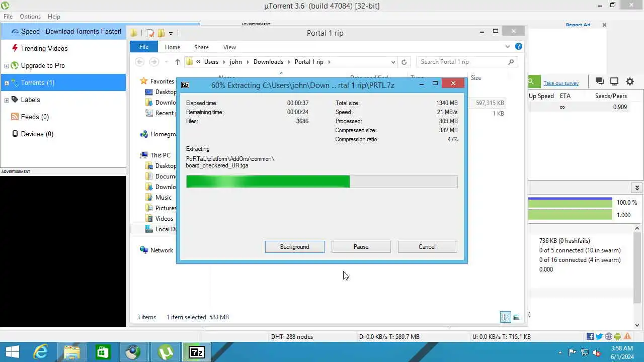Open uTorrent settings gear icon
Image resolution: width=644 pixels, height=362 pixels.
tap(630, 81)
